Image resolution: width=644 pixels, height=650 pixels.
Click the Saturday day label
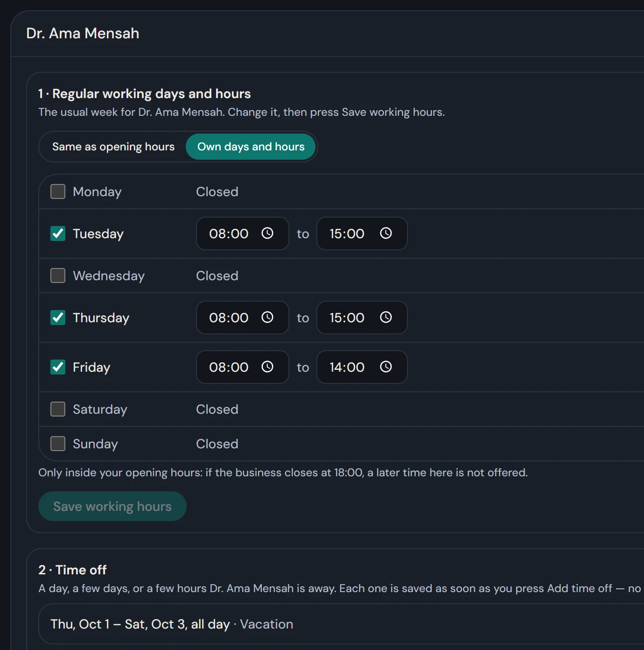[x=100, y=409]
